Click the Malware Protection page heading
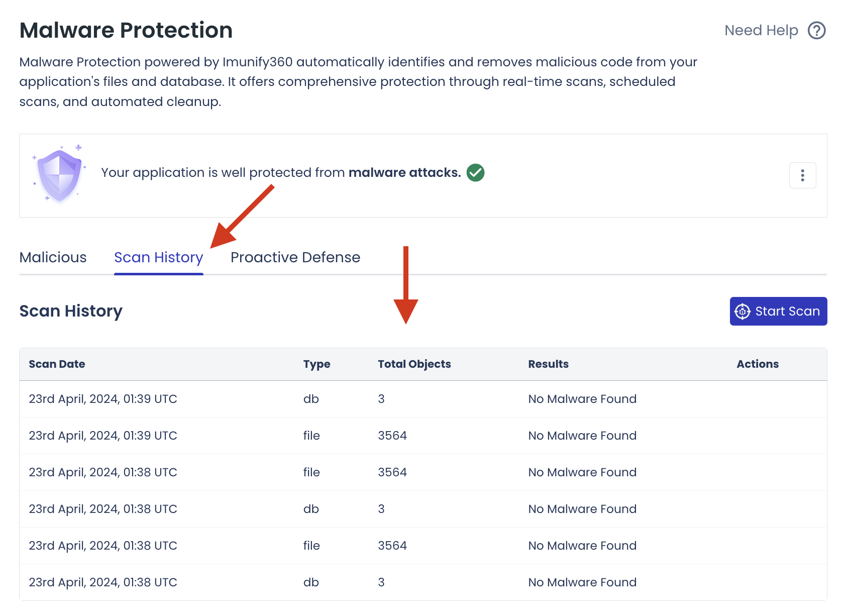848x616 pixels. coord(126,30)
